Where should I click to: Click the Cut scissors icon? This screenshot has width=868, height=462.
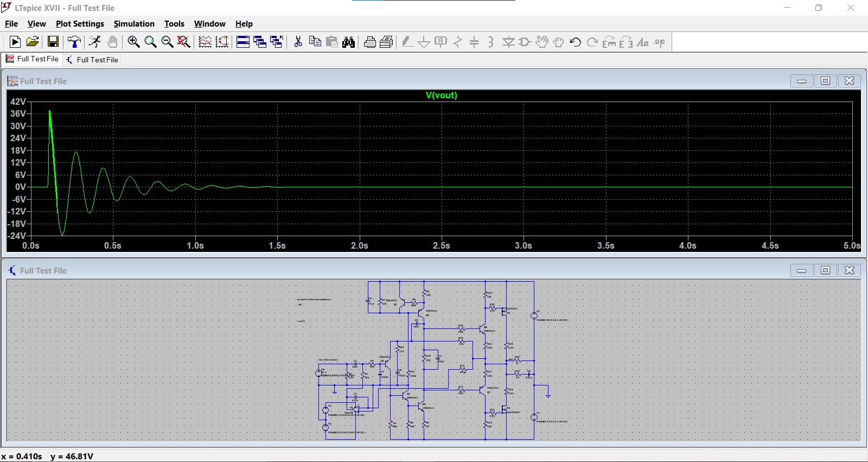coord(298,42)
